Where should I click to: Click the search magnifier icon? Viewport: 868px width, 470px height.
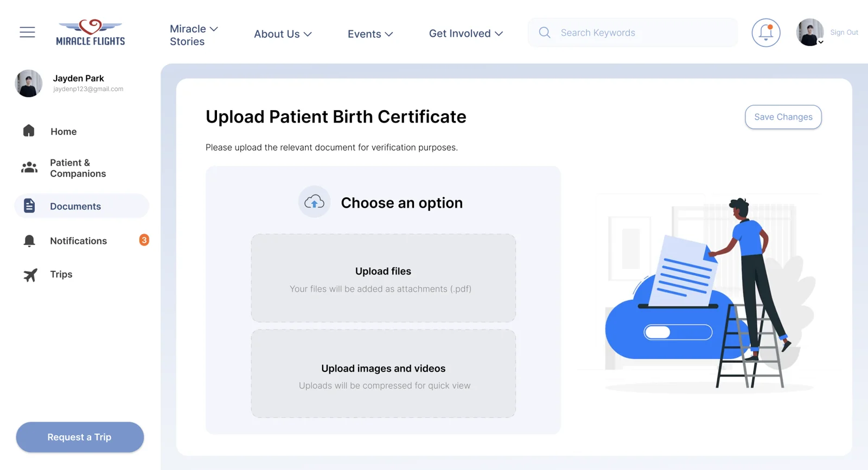545,33
